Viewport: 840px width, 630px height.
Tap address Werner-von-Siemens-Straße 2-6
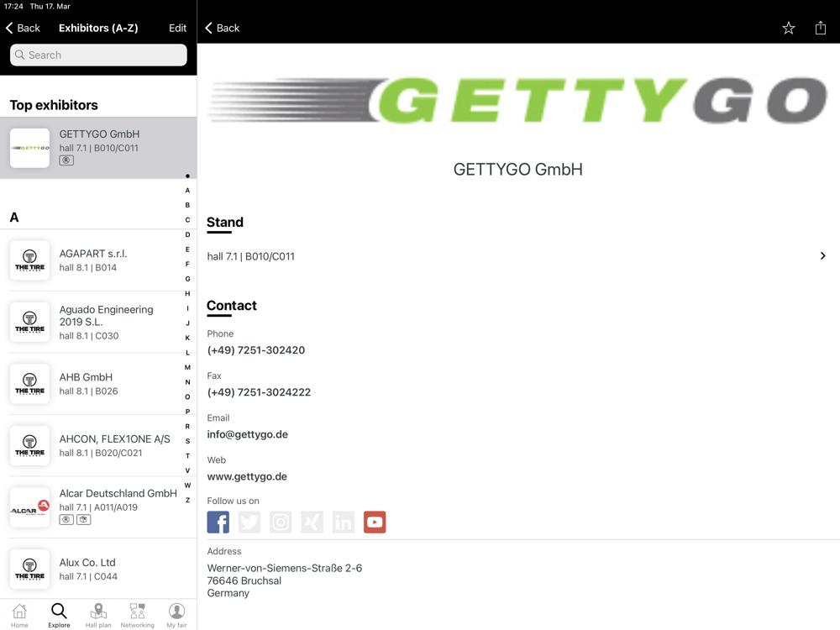click(x=285, y=568)
